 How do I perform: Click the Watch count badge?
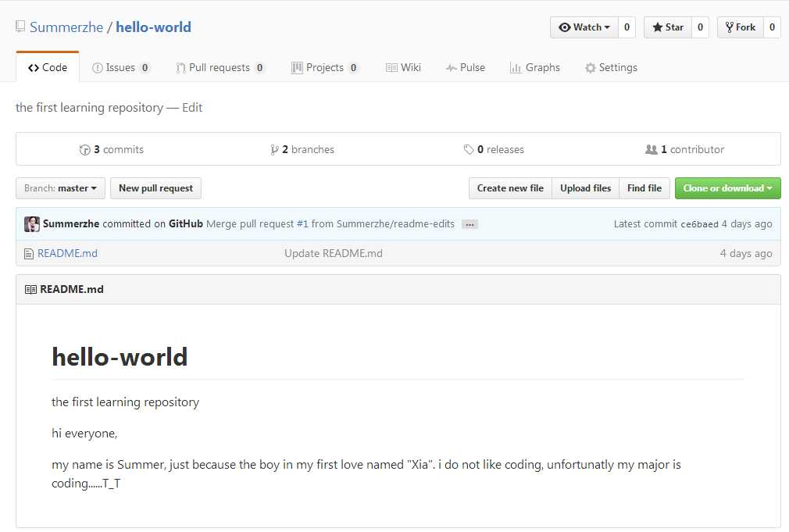point(627,27)
